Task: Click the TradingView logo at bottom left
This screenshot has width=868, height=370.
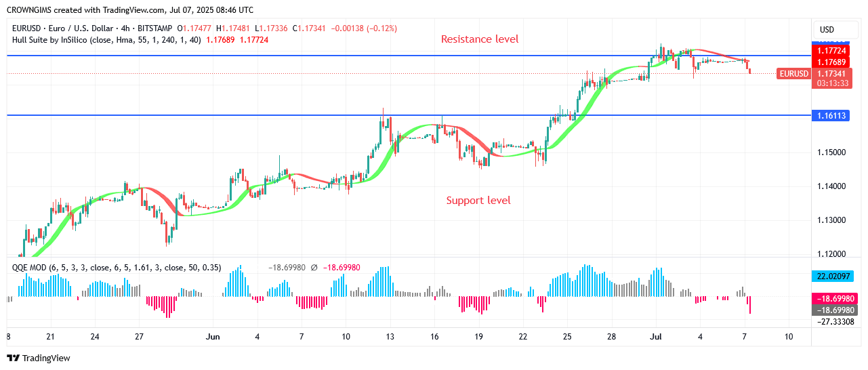Action: 38,358
